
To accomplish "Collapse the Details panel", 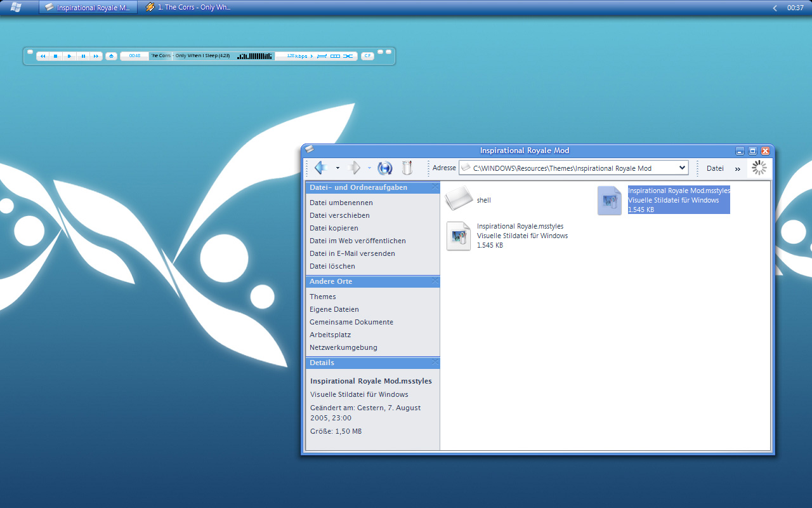I will click(x=435, y=362).
